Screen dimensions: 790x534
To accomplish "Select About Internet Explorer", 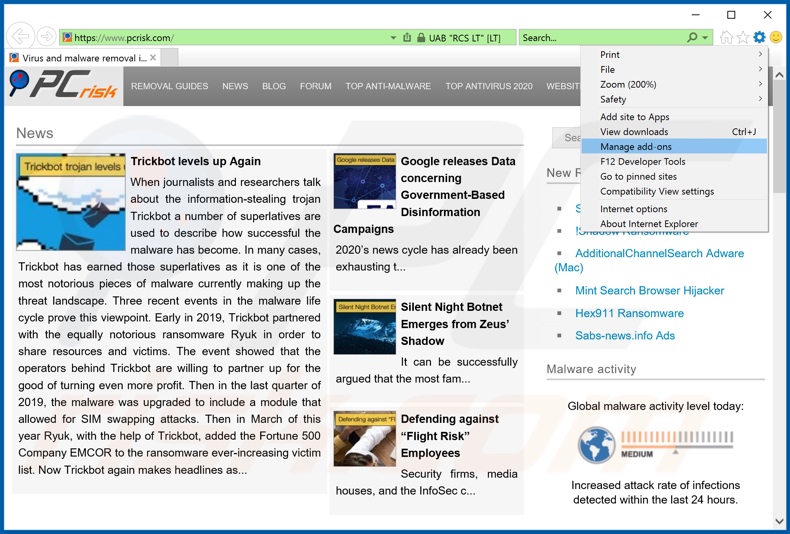I will click(x=675, y=224).
